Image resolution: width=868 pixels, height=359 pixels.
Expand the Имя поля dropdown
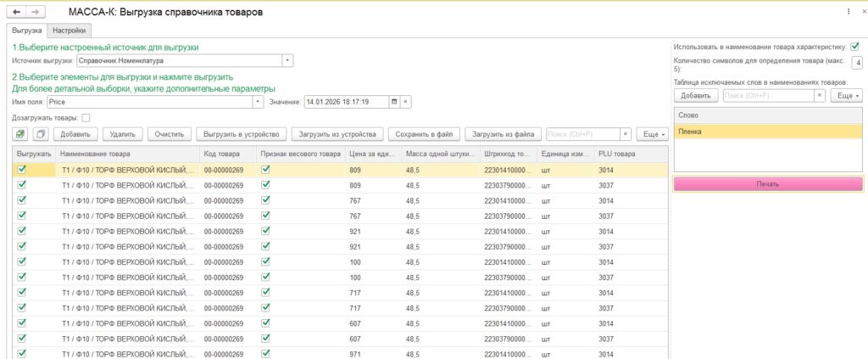pos(258,102)
